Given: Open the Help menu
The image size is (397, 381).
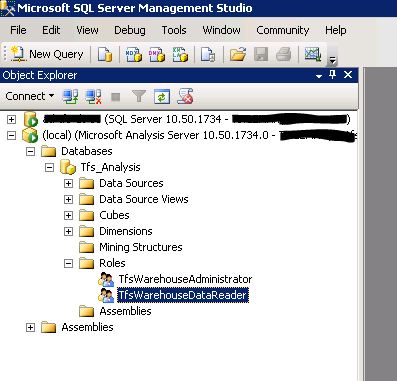Looking at the screenshot, I should (x=336, y=30).
